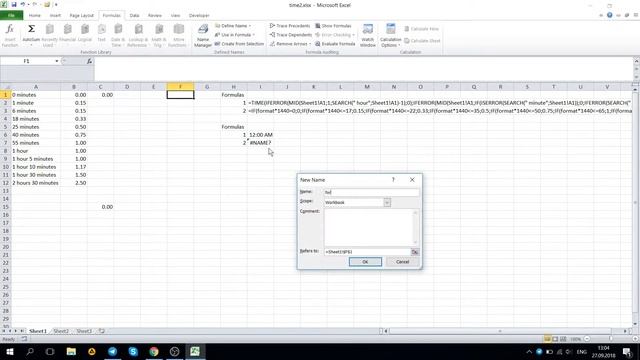Open the Name Manager
The width and height of the screenshot is (640, 360).
pyautogui.click(x=203, y=36)
